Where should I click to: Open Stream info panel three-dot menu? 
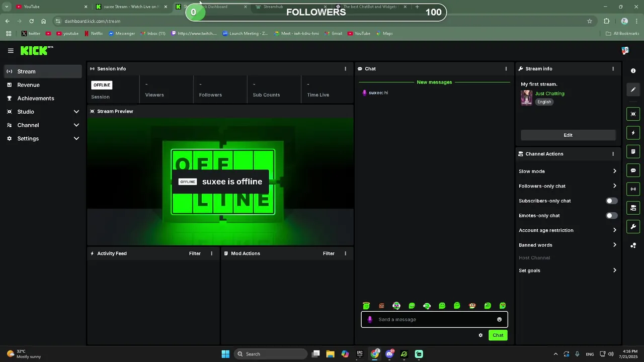(613, 69)
